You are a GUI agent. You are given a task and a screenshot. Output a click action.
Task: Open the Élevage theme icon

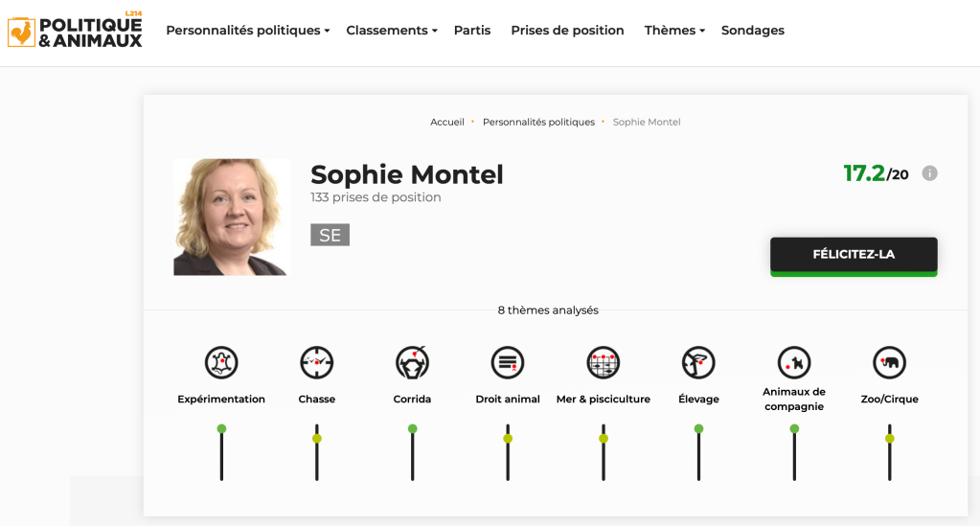(x=698, y=363)
